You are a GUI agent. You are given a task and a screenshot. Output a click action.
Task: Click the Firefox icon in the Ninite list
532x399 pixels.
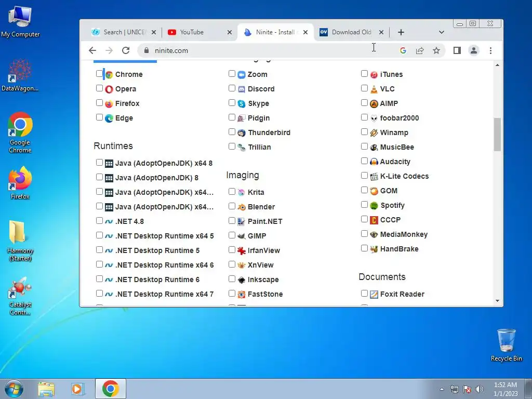click(x=109, y=104)
